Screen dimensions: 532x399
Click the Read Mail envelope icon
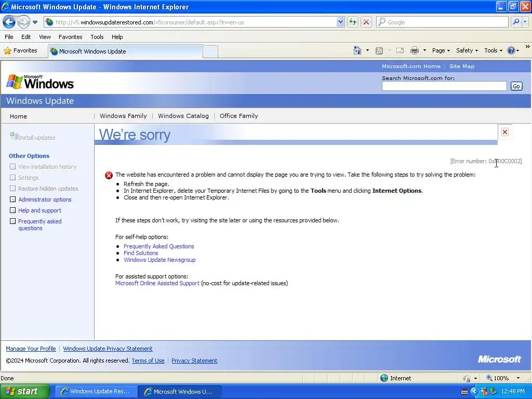400,50
